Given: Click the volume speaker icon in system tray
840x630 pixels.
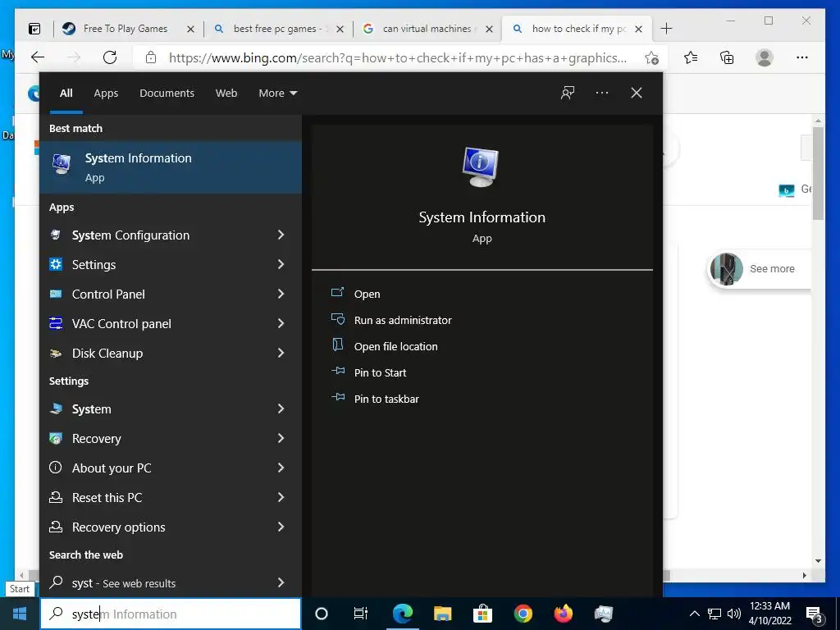Looking at the screenshot, I should point(734,614).
